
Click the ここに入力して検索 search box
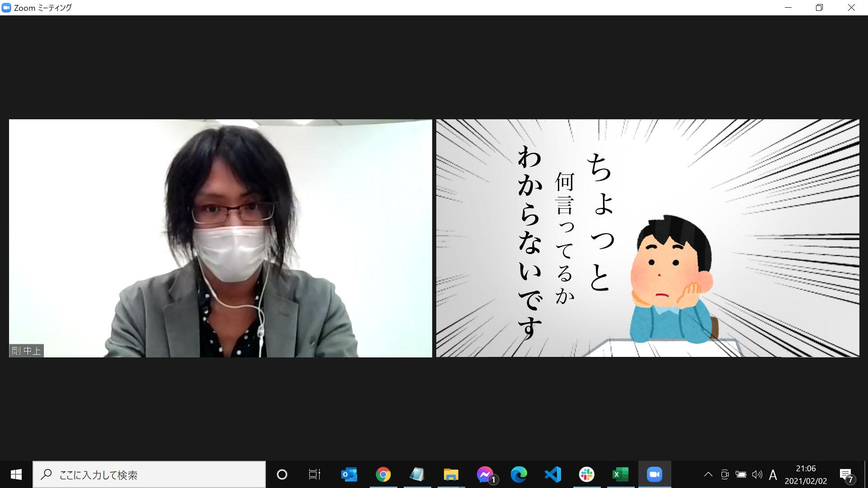click(x=149, y=474)
